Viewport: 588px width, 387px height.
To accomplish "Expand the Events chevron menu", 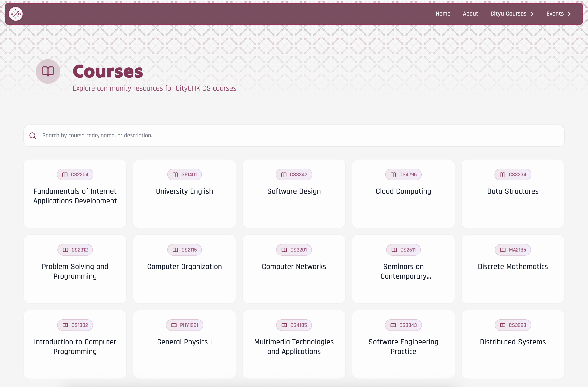I will [570, 14].
